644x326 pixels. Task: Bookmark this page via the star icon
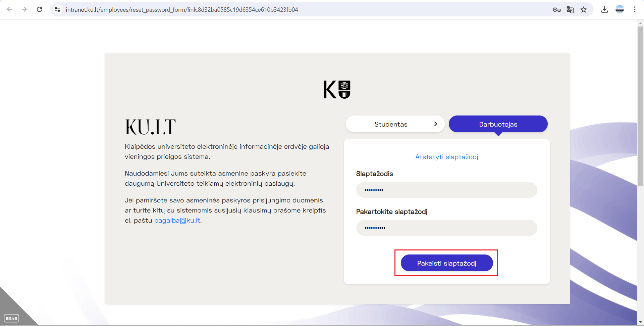[x=584, y=10]
